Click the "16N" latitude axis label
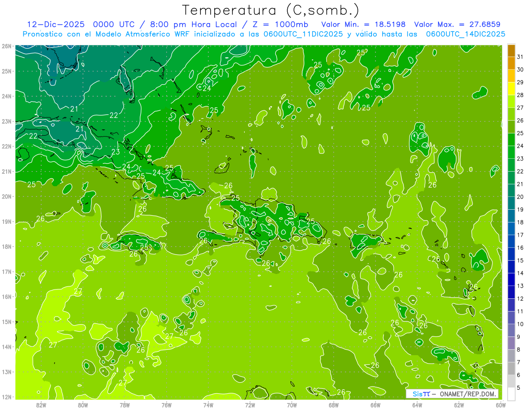Screen dimensions: 532x411 tap(7, 297)
